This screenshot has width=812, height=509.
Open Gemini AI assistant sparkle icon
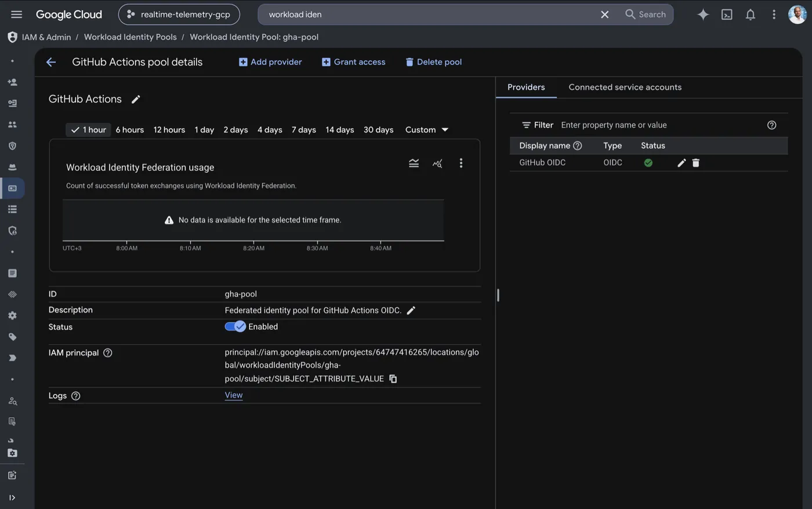(x=703, y=14)
